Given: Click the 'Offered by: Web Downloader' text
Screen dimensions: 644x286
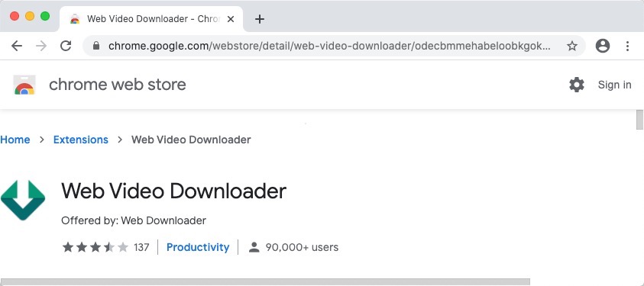Looking at the screenshot, I should click(x=134, y=220).
